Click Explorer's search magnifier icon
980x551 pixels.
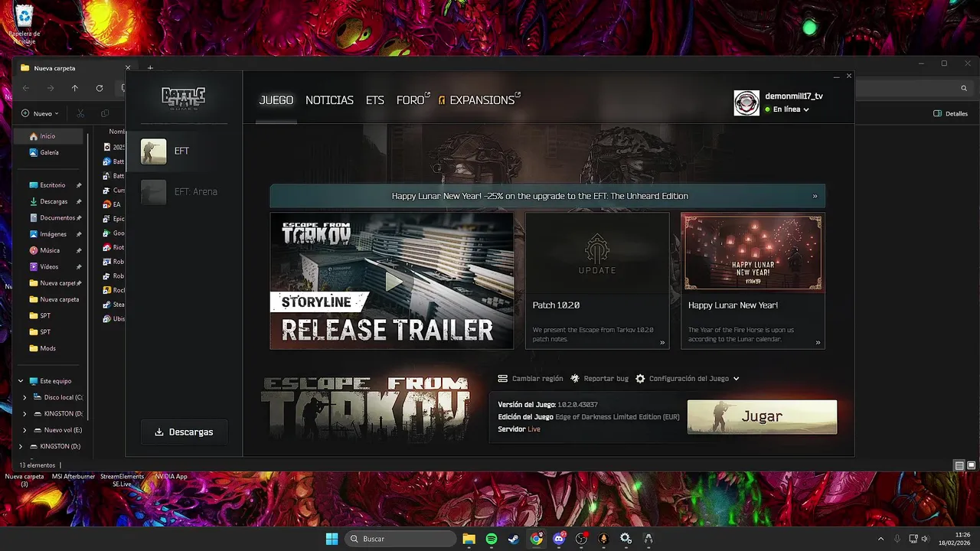[x=964, y=88]
